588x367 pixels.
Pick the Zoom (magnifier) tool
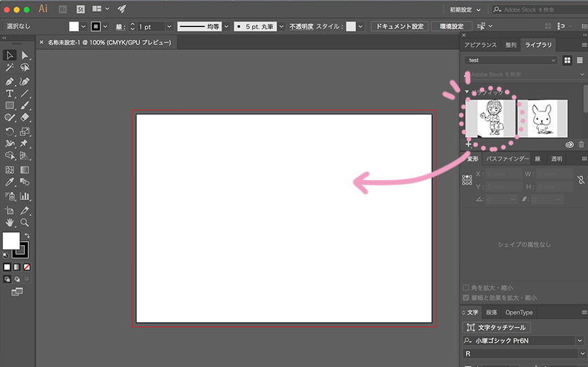coord(25,222)
